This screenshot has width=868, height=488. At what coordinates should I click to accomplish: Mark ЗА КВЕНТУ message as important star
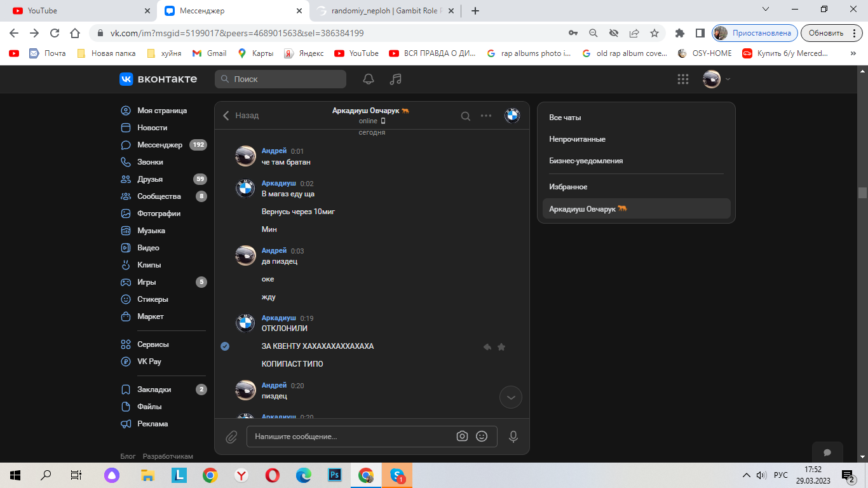(501, 347)
